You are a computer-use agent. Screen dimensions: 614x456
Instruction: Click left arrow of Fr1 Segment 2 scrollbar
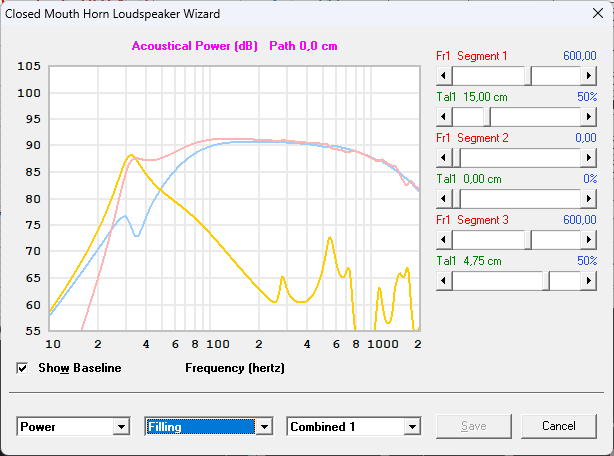click(444, 157)
